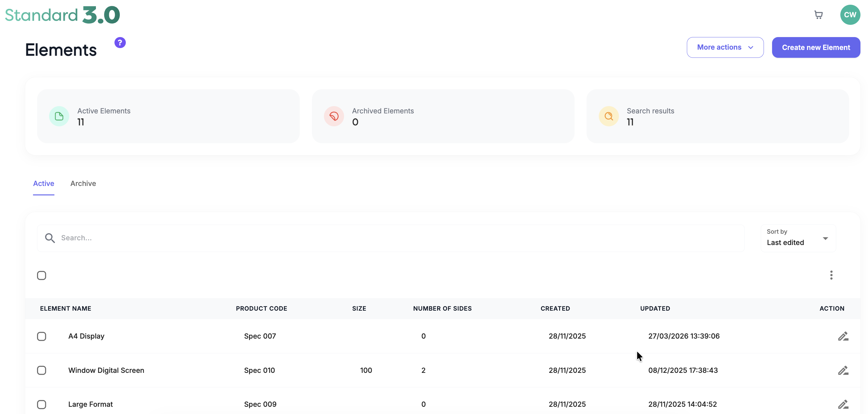Switch to the Archive tab

[x=83, y=183]
